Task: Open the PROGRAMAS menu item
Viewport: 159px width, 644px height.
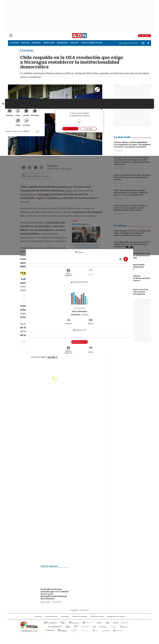Action: tap(62, 43)
